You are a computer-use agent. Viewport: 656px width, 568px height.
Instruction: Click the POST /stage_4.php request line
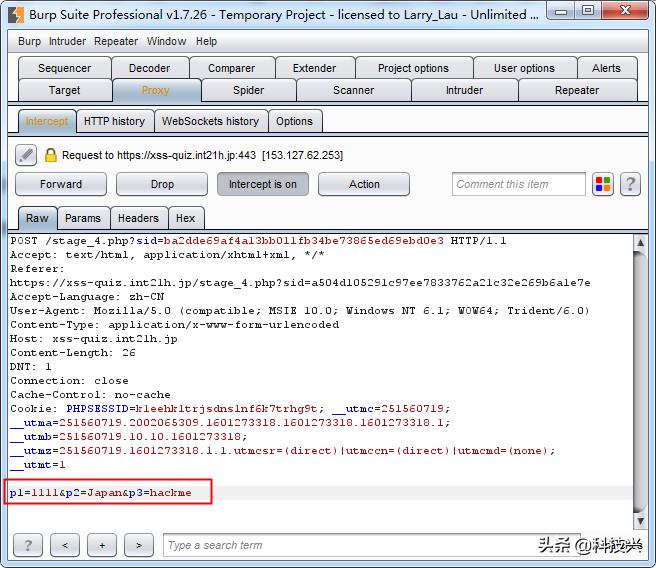tap(258, 241)
